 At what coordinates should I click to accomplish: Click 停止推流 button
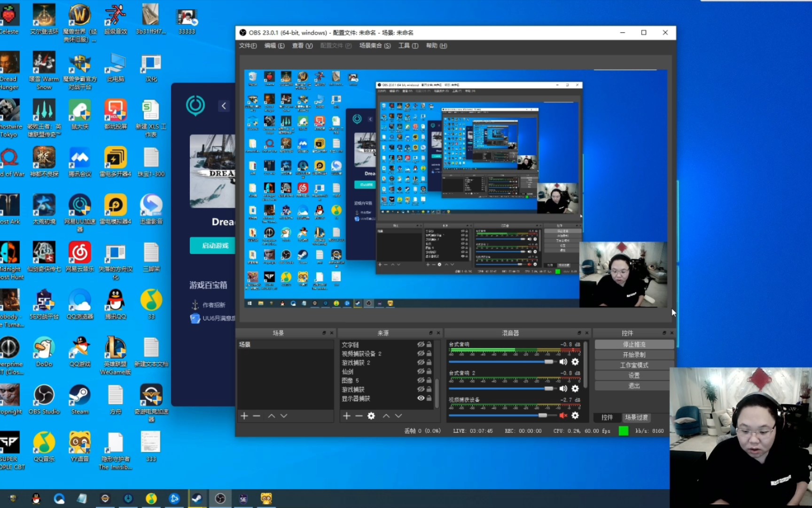[634, 344]
